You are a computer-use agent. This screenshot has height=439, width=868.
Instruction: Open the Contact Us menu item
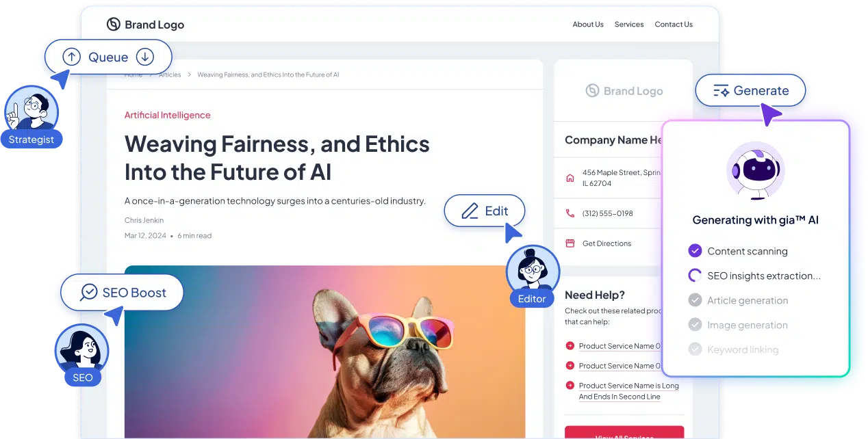[x=674, y=25]
